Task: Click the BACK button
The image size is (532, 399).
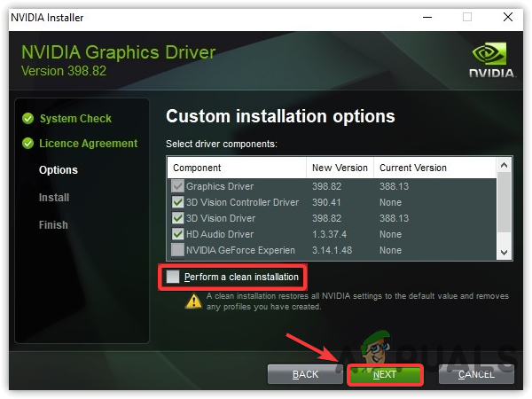Action: [305, 374]
